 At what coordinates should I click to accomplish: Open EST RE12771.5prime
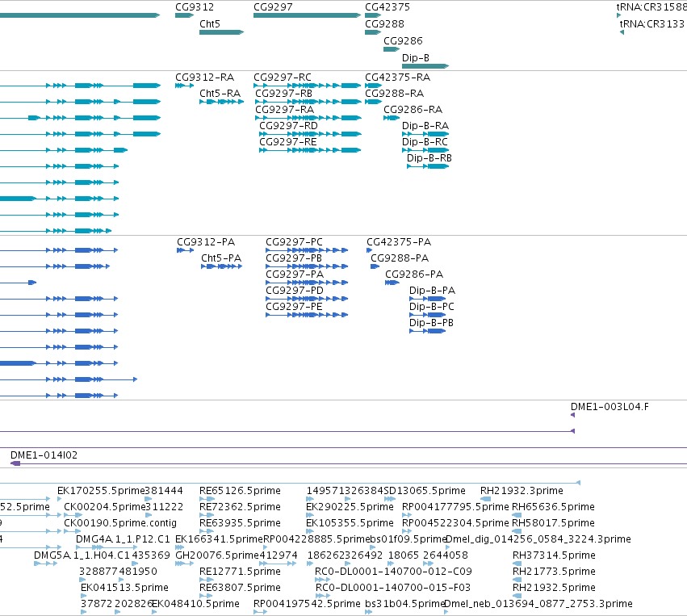click(240, 572)
